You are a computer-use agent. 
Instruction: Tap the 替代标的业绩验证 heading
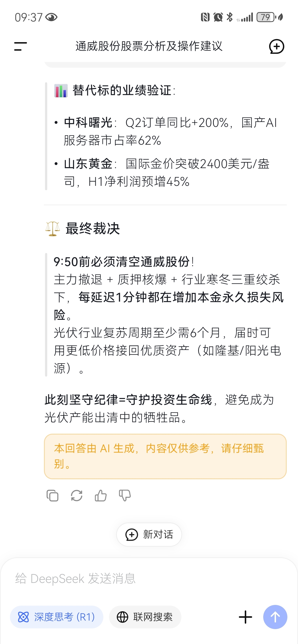tap(122, 90)
